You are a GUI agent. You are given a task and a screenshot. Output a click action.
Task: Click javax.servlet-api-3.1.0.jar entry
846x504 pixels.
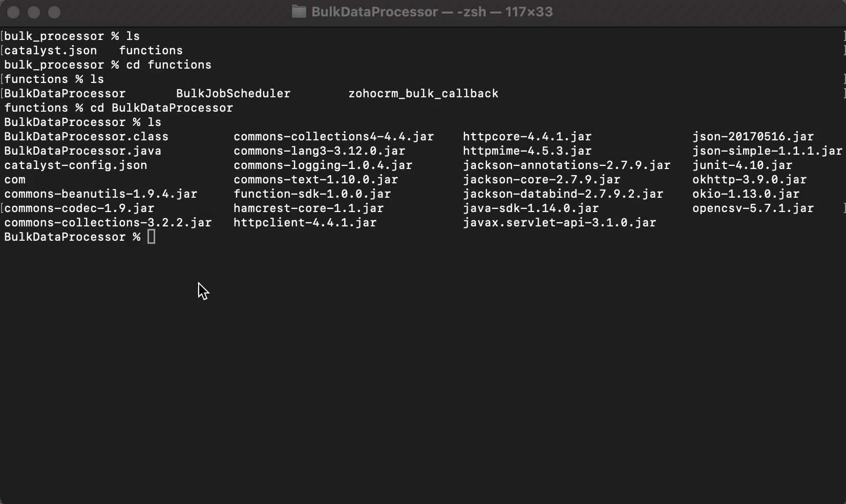(559, 223)
